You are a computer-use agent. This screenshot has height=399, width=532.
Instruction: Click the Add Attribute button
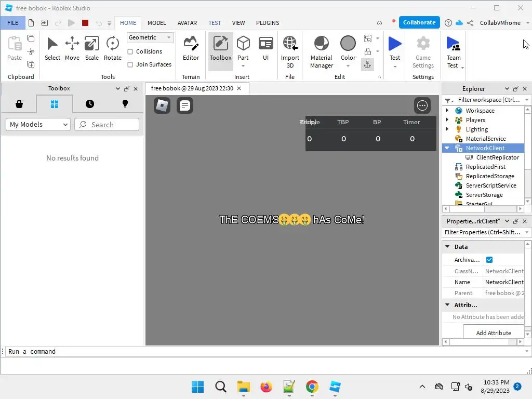[x=494, y=332]
